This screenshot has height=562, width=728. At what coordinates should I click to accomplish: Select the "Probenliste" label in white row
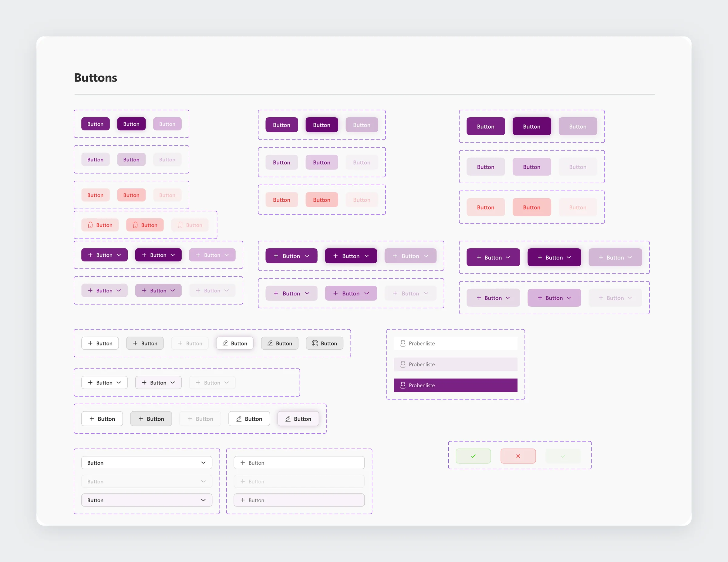click(x=422, y=343)
